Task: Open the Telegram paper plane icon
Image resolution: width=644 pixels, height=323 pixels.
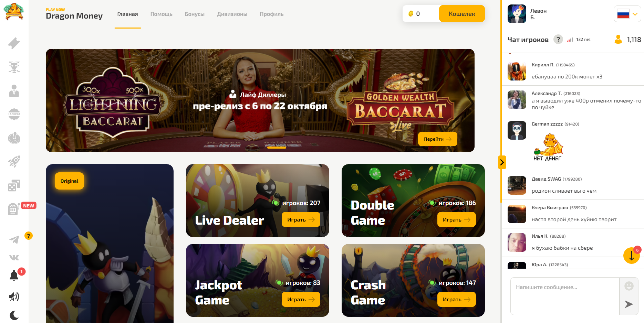Action: 14,239
